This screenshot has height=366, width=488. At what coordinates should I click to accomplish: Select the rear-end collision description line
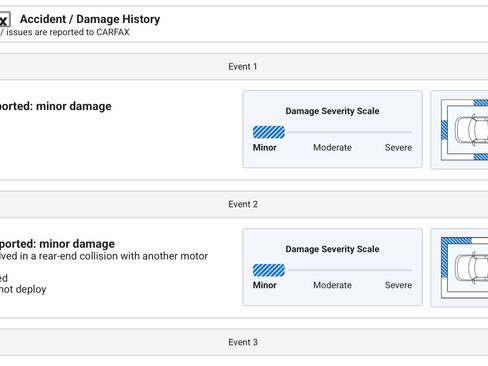pyautogui.click(x=104, y=256)
